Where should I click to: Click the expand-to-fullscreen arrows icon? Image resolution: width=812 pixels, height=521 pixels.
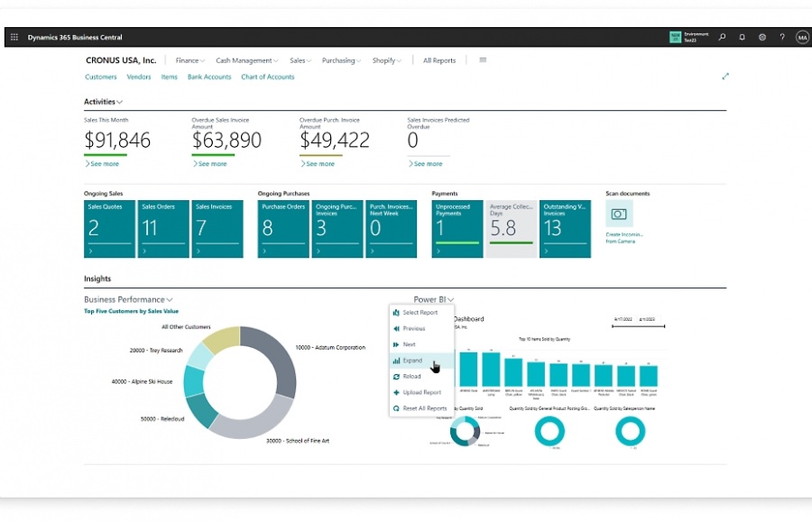tap(726, 77)
